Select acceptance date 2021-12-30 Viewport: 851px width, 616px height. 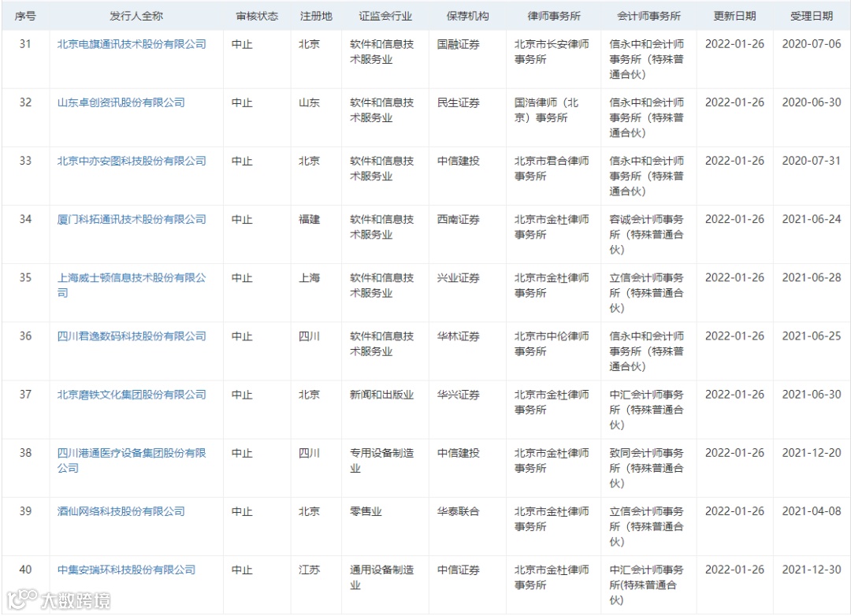(812, 570)
